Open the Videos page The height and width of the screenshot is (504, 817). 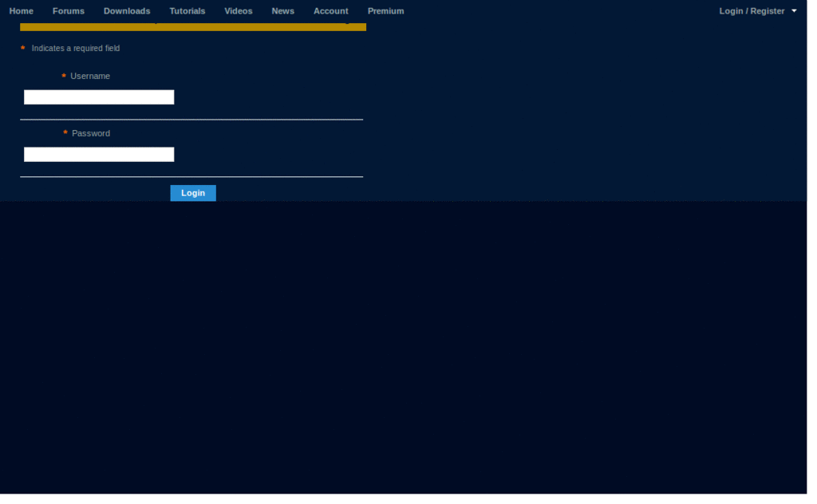point(238,11)
